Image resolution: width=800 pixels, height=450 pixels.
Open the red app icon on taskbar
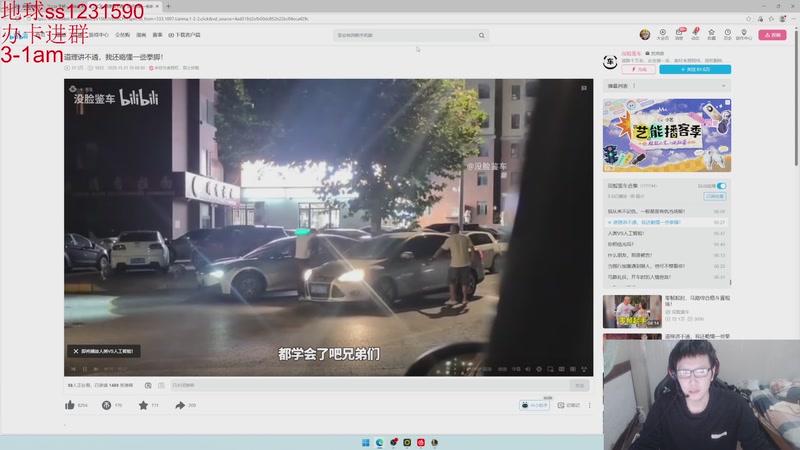pos(420,442)
